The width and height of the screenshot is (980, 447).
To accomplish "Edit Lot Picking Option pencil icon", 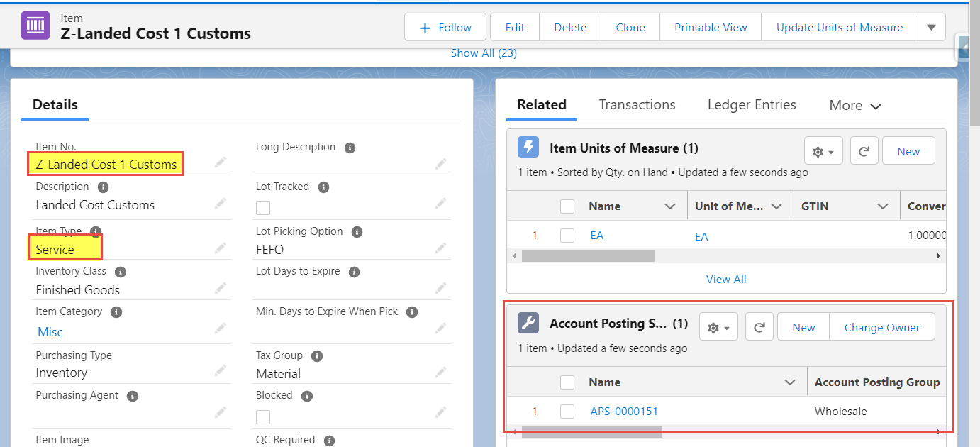I will 441,248.
